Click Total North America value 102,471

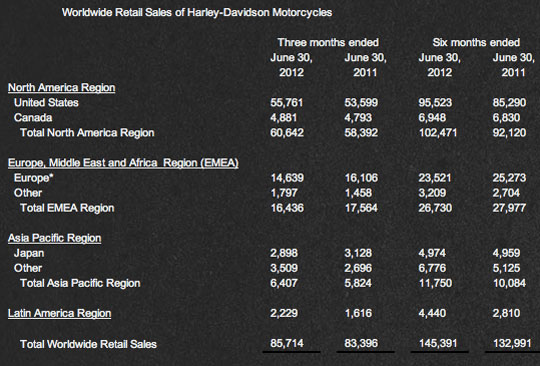point(438,133)
